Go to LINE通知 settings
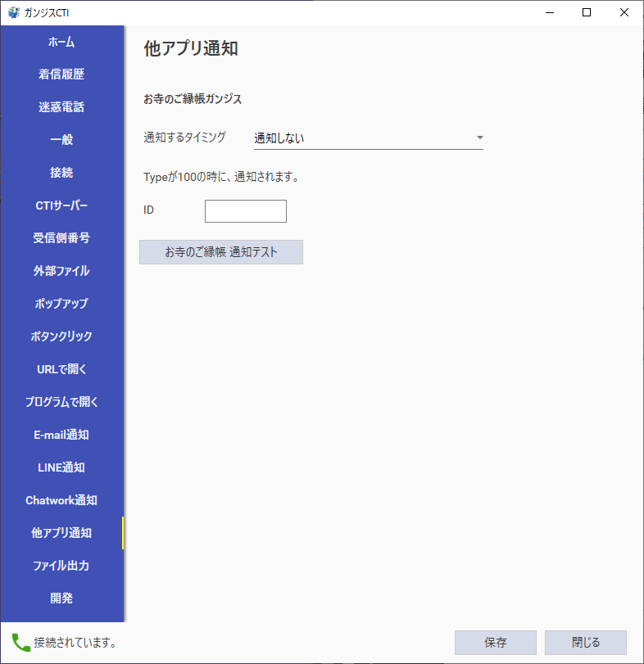 (61, 468)
